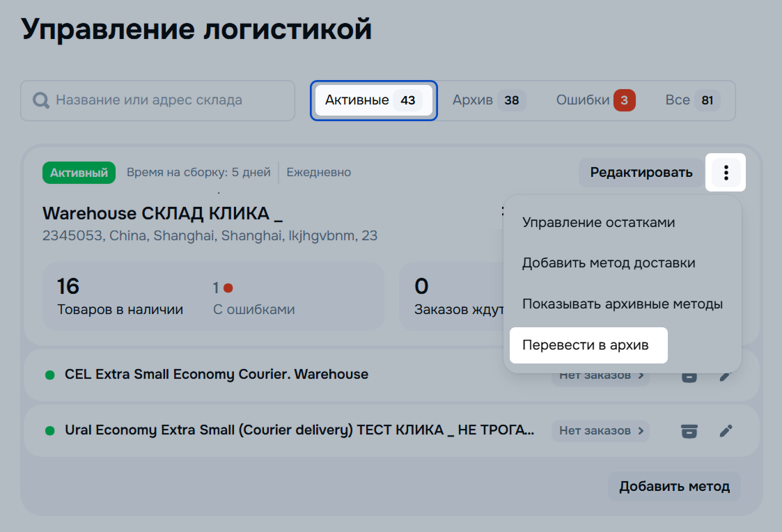Viewport: 782px width, 532px height.
Task: Archive the Ural Economy Extra Small method
Action: click(x=689, y=431)
